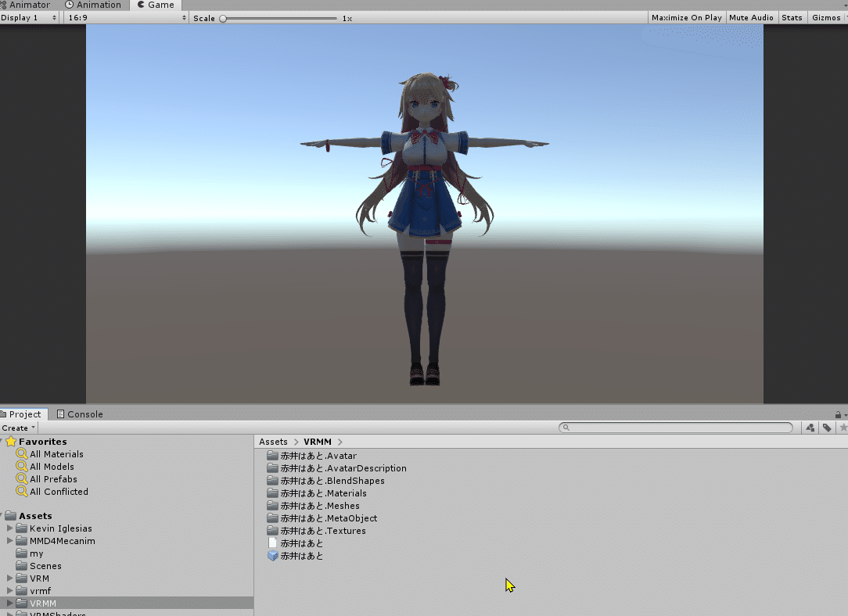Open the Project tab
The height and width of the screenshot is (616, 848).
23,414
